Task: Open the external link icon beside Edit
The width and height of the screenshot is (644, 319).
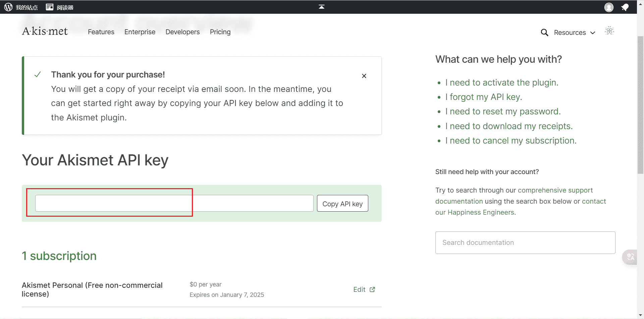Action: coord(372,289)
